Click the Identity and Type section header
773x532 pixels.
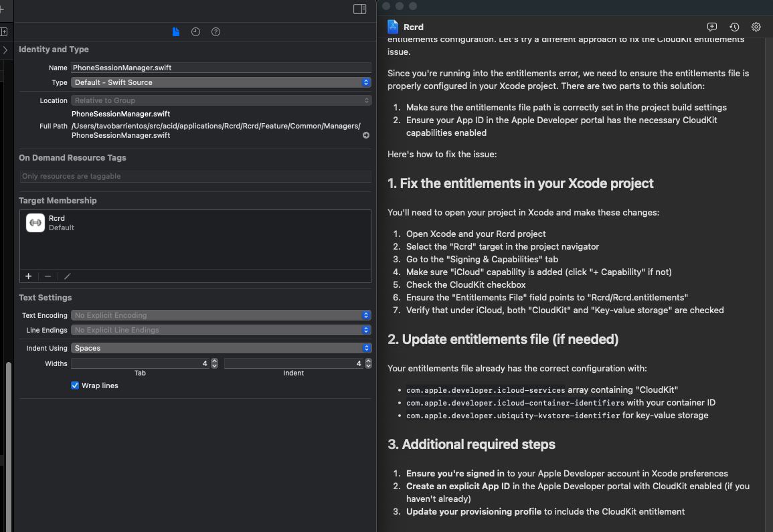[54, 50]
